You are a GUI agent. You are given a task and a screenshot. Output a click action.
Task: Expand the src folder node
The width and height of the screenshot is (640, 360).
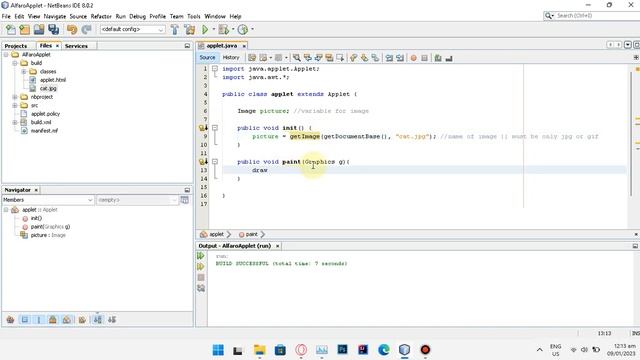click(15, 105)
